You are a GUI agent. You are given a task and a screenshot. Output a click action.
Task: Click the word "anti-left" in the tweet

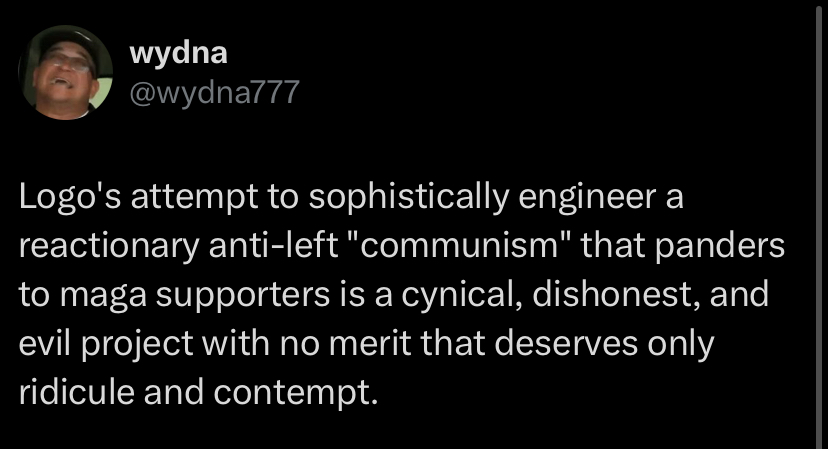tap(274, 245)
